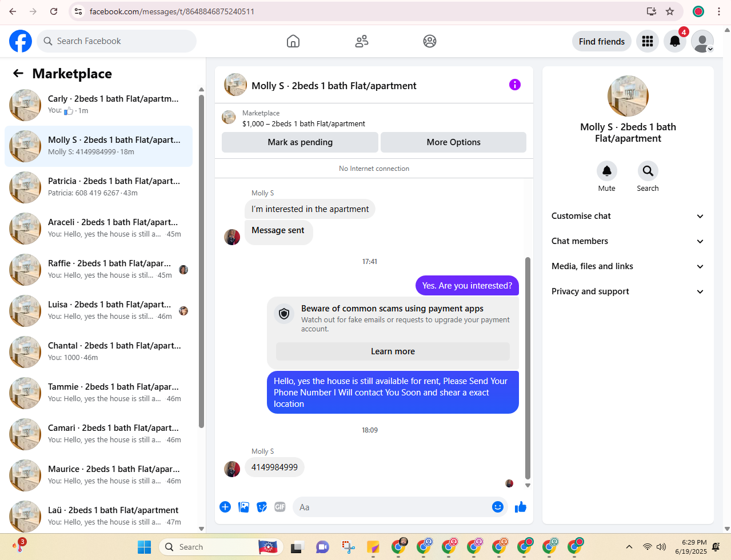Open the Luisa conversation

coord(98,311)
